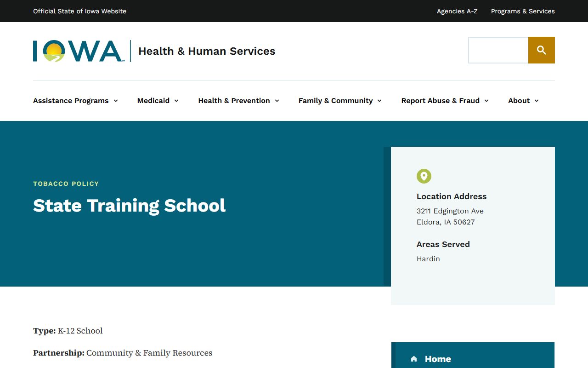Expand the Medicaid menu
The height and width of the screenshot is (368, 588).
click(x=158, y=101)
